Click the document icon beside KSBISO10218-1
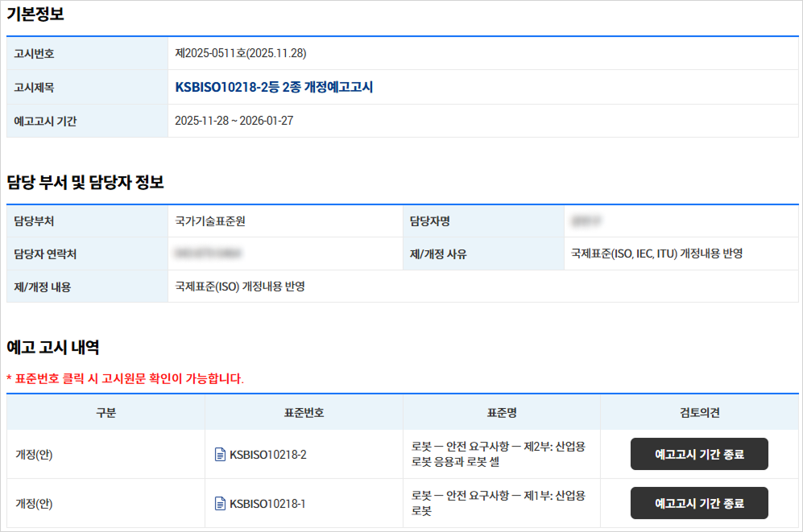Image resolution: width=803 pixels, height=532 pixels. 220,503
